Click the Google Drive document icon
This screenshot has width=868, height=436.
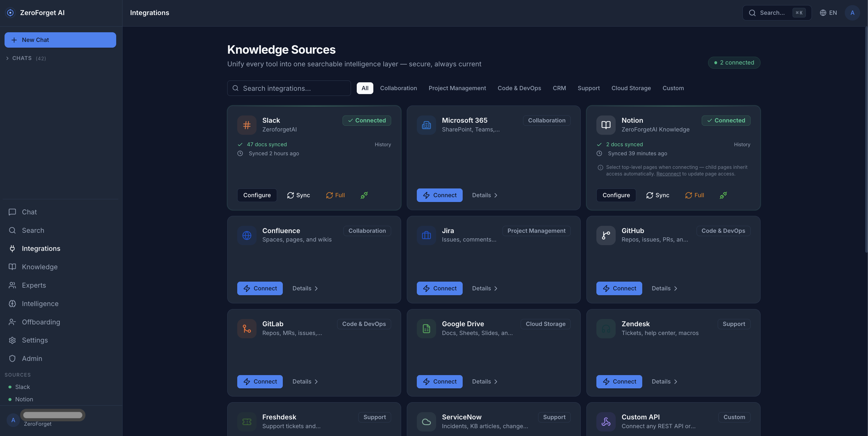426,329
